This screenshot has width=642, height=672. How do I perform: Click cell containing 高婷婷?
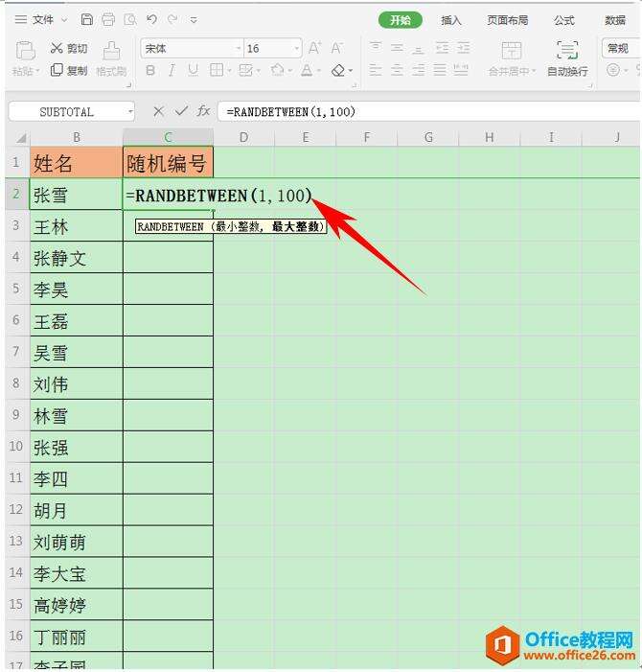77,604
